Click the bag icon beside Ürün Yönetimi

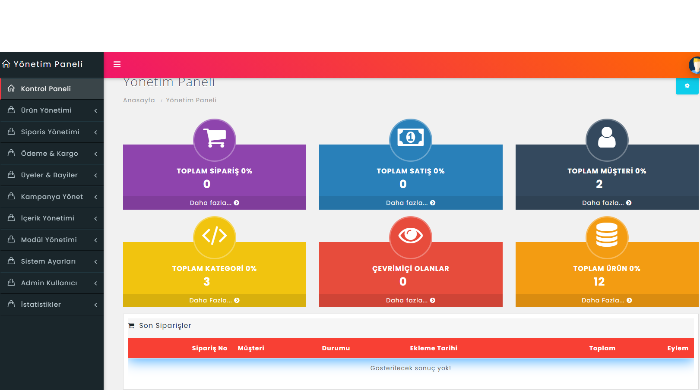pos(11,110)
